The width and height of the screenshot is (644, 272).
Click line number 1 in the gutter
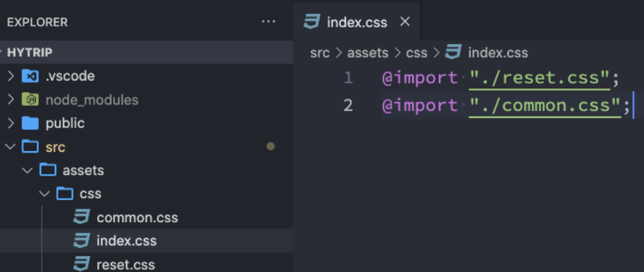pyautogui.click(x=348, y=78)
